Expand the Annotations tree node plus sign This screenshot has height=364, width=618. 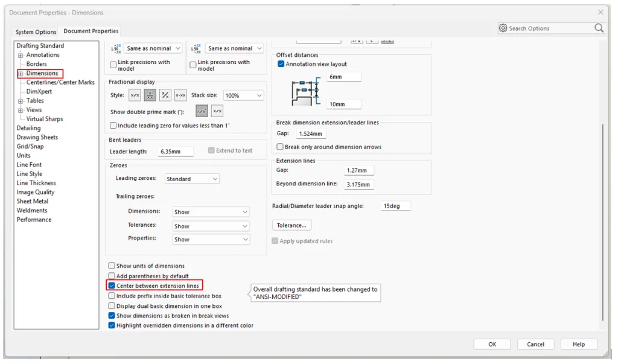[x=21, y=55]
